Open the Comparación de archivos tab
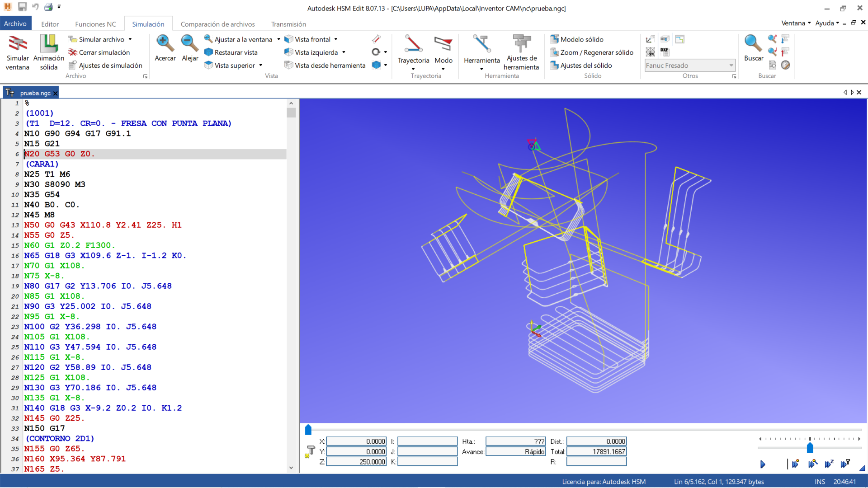The width and height of the screenshot is (868, 488). [217, 24]
